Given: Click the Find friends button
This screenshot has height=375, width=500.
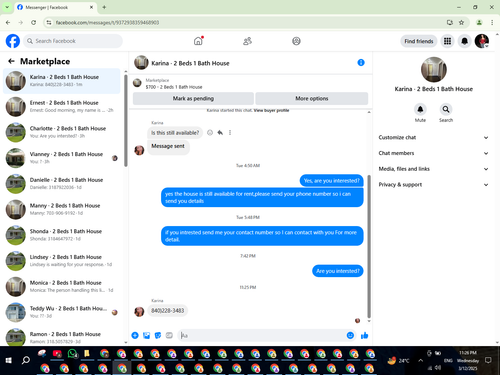Looking at the screenshot, I should coord(419,41).
